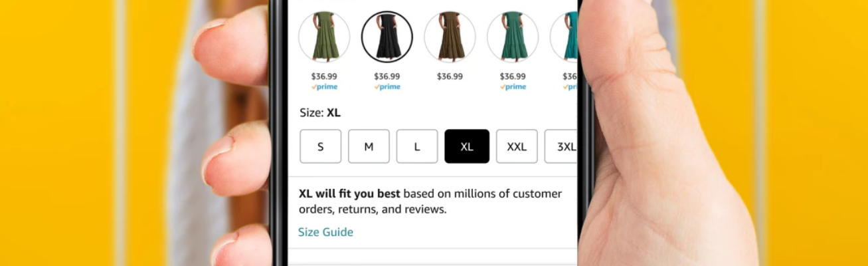Tap the 'Size: XL' label
Viewport: 868px width, 266px height.
pyautogui.click(x=320, y=112)
